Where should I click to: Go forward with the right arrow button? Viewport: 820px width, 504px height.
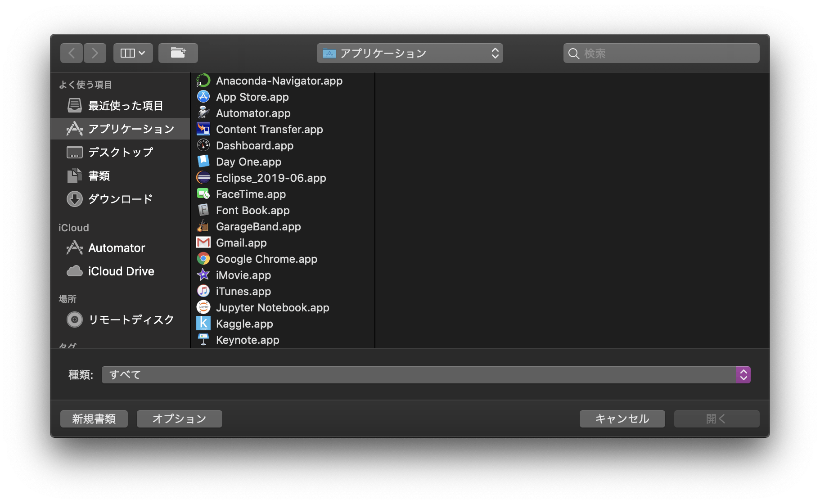pyautogui.click(x=95, y=53)
